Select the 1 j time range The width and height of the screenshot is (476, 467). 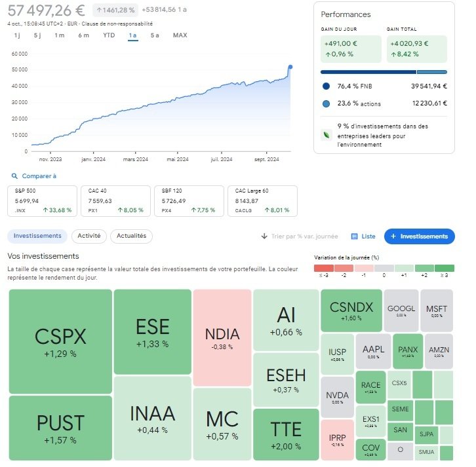point(17,35)
